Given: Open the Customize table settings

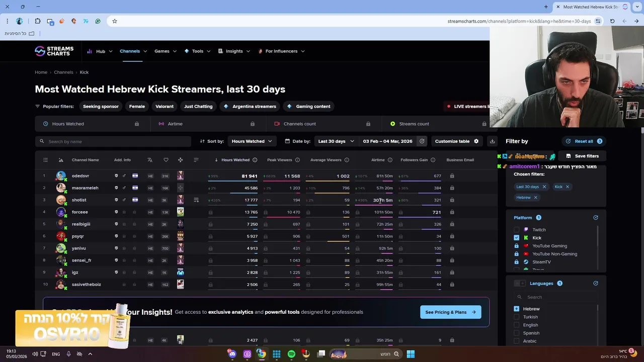Looking at the screenshot, I should pos(457,141).
